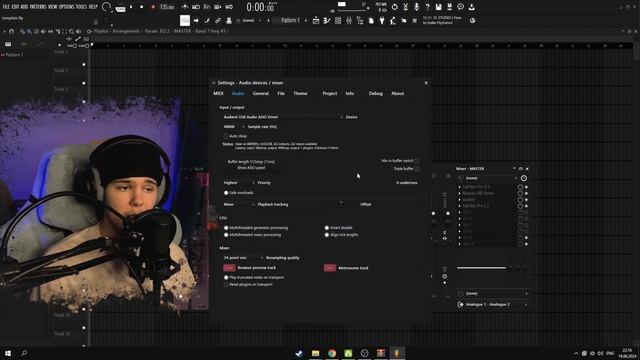The width and height of the screenshot is (640, 360).
Task: Toggle the Align tick lengths option
Action: (x=327, y=235)
